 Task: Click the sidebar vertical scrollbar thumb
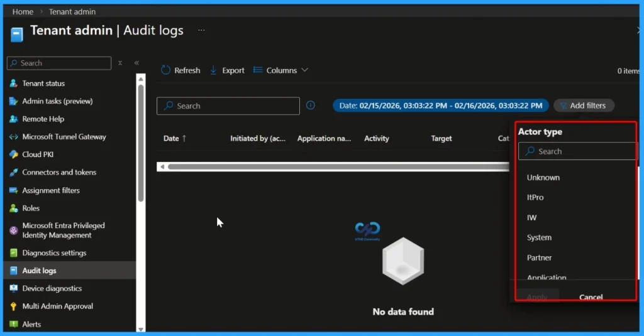pos(141,143)
